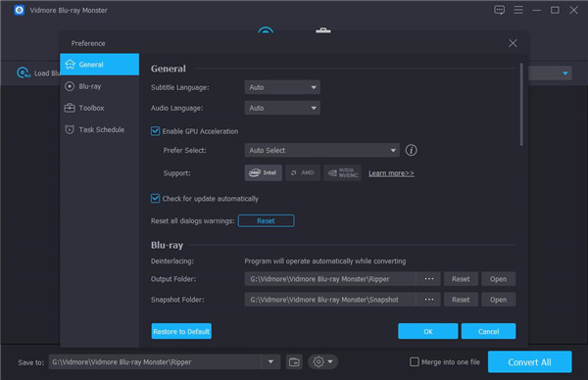
Task: Disable the Enable GPU Acceleration checkbox
Action: (x=155, y=131)
